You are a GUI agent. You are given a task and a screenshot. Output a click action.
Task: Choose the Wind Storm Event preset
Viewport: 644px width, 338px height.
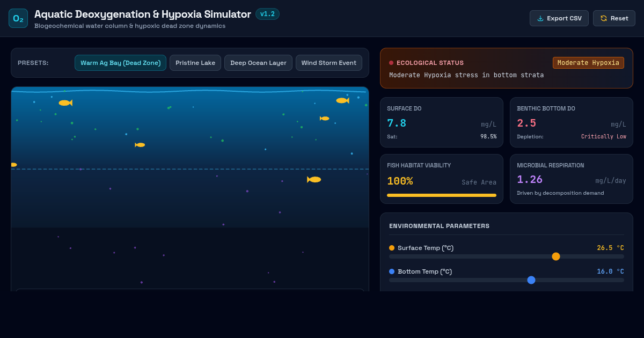[329, 63]
